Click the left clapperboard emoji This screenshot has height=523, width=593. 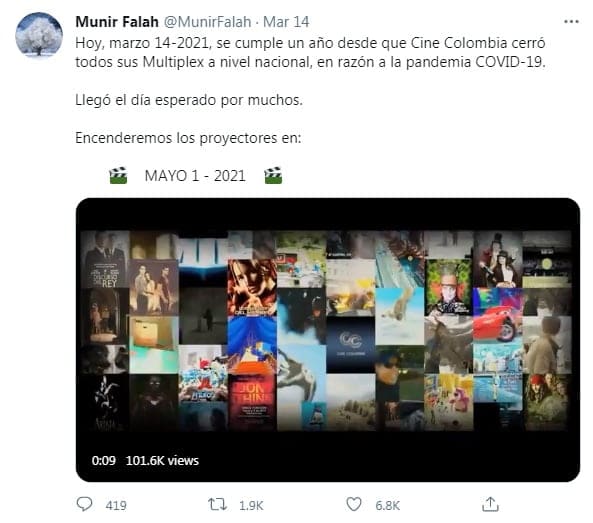click(x=118, y=175)
